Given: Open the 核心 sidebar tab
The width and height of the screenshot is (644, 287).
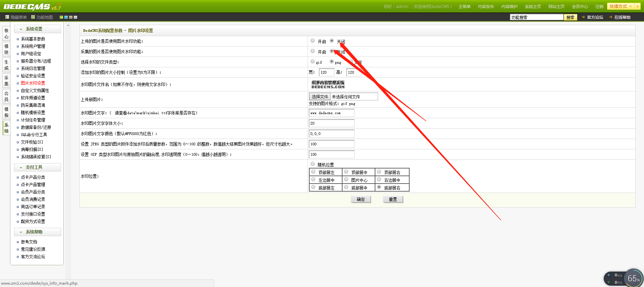Looking at the screenshot, I should point(6,34).
